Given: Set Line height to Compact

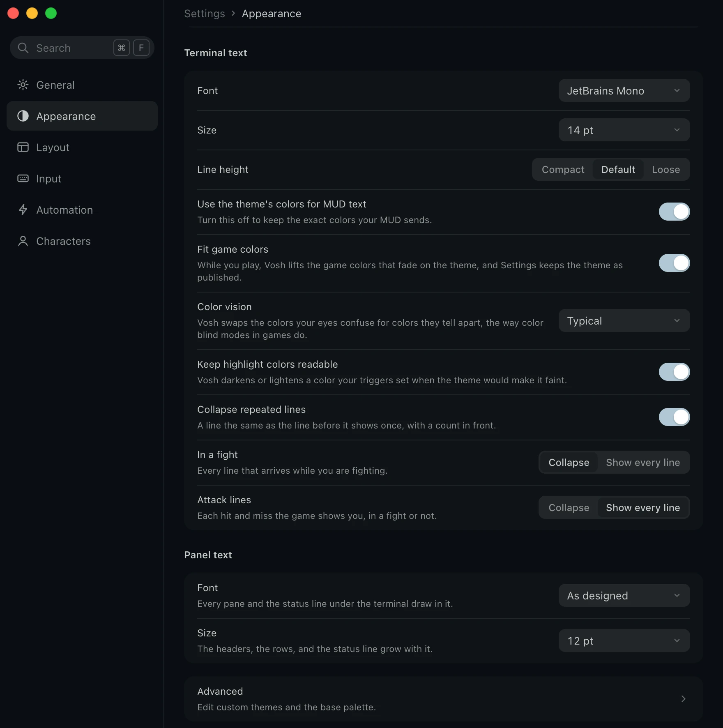Looking at the screenshot, I should pos(563,170).
